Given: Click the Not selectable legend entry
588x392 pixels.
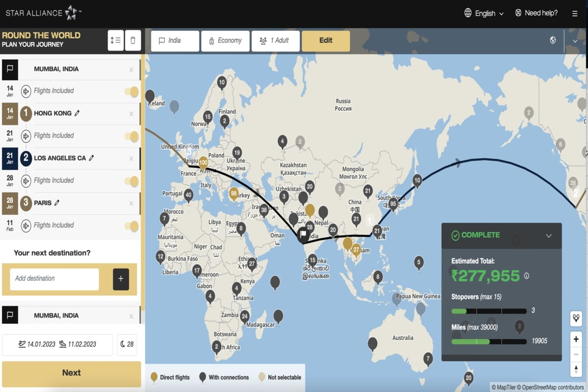Looking at the screenshot, I should tap(279, 377).
